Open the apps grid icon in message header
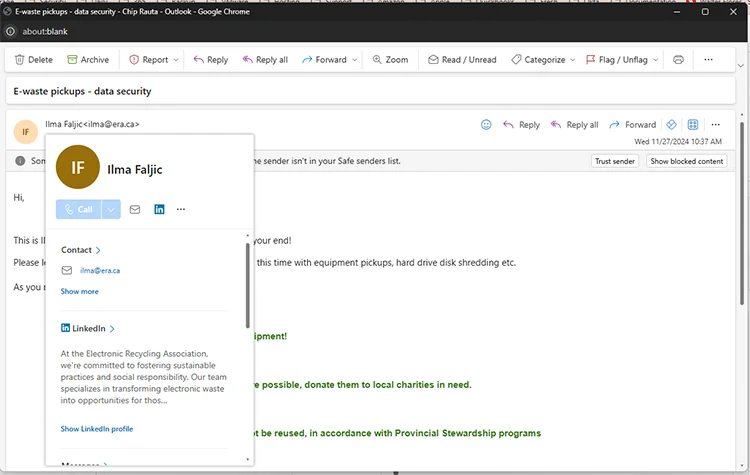Screen dimensions: 750x475 [692, 125]
